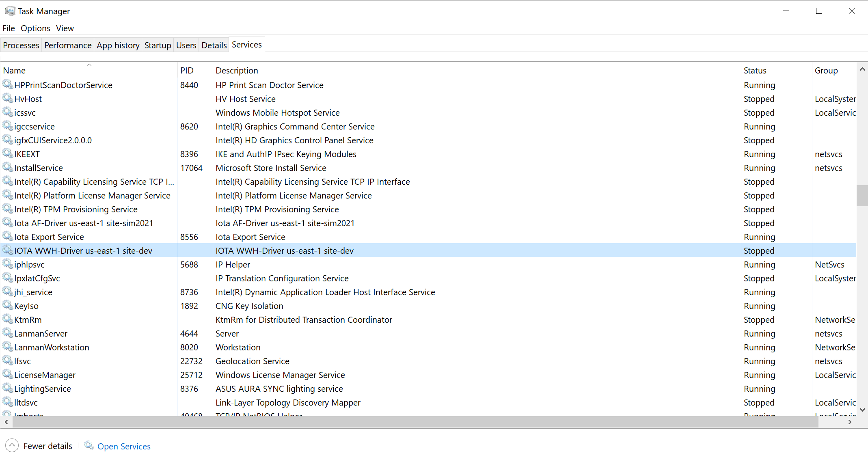Click the Task Manager title bar icon
The width and height of the screenshot is (868, 462).
pos(10,11)
